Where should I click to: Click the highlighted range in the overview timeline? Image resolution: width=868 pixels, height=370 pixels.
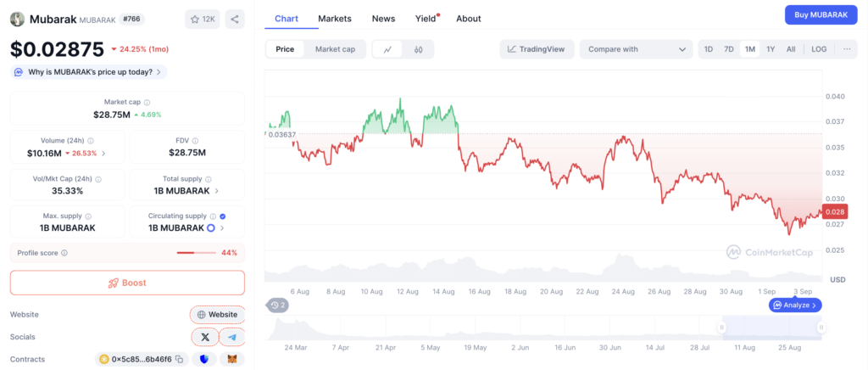771,328
